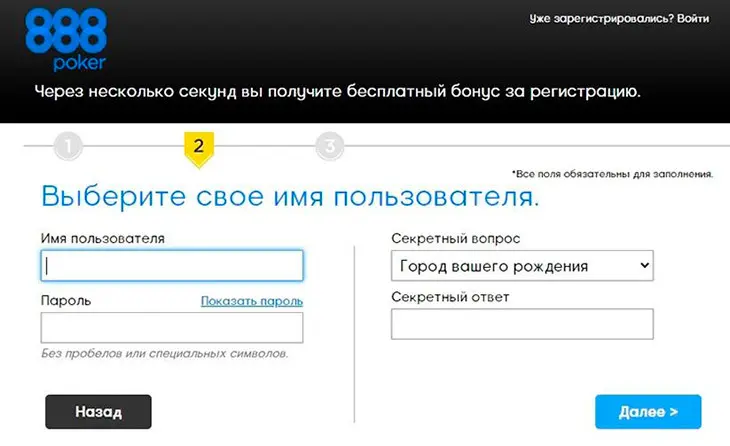Click the 'Секретный ответ' label
730x446 pixels.
coord(450,297)
